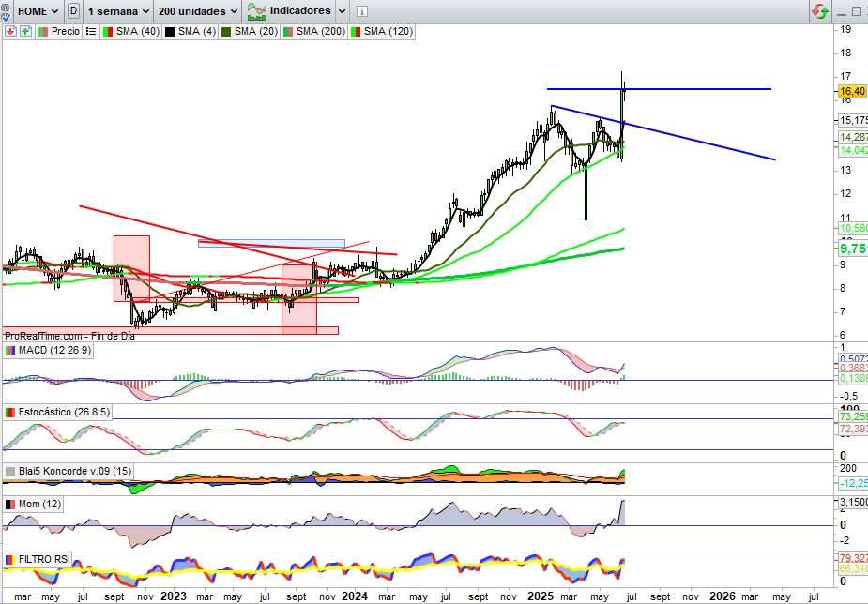Click the Estocástico label's colored icon

point(10,412)
